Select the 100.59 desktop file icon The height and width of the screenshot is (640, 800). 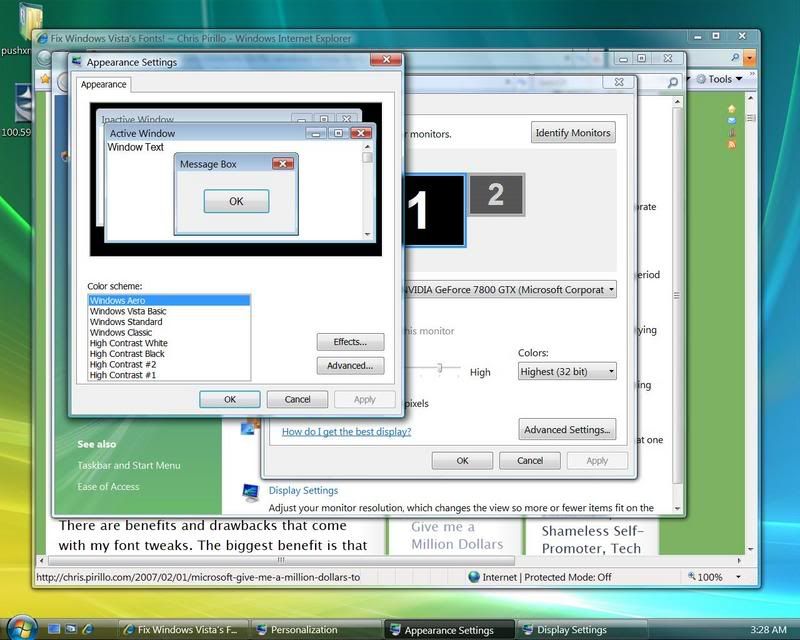(23, 104)
